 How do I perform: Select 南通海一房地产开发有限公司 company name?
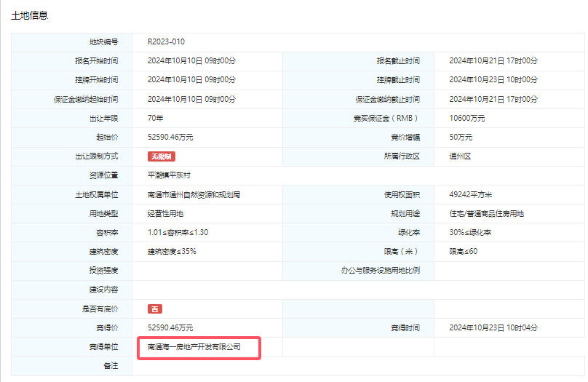194,347
